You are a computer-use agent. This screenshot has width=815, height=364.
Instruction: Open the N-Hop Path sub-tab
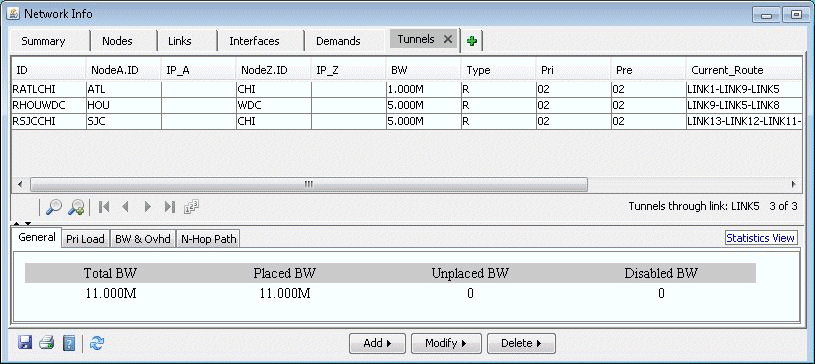click(x=208, y=239)
